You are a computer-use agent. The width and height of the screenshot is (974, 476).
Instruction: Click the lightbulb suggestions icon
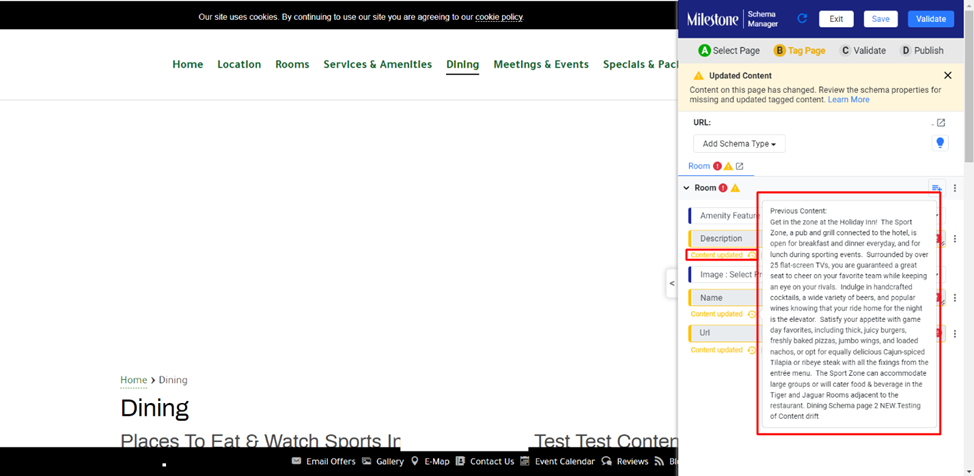[940, 143]
